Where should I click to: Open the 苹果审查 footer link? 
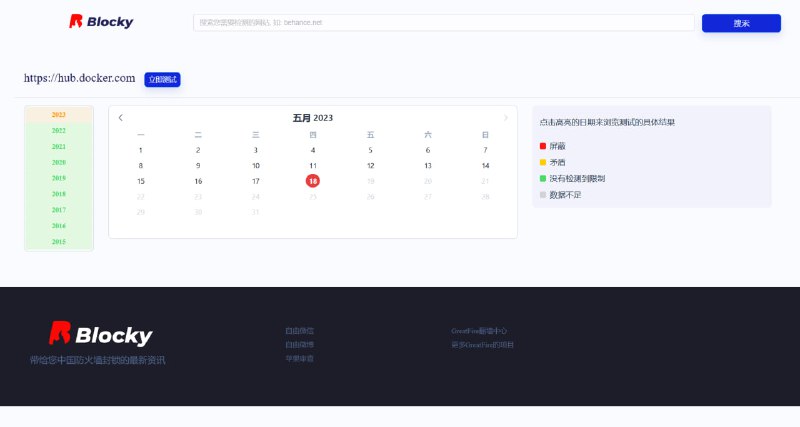[x=299, y=359]
